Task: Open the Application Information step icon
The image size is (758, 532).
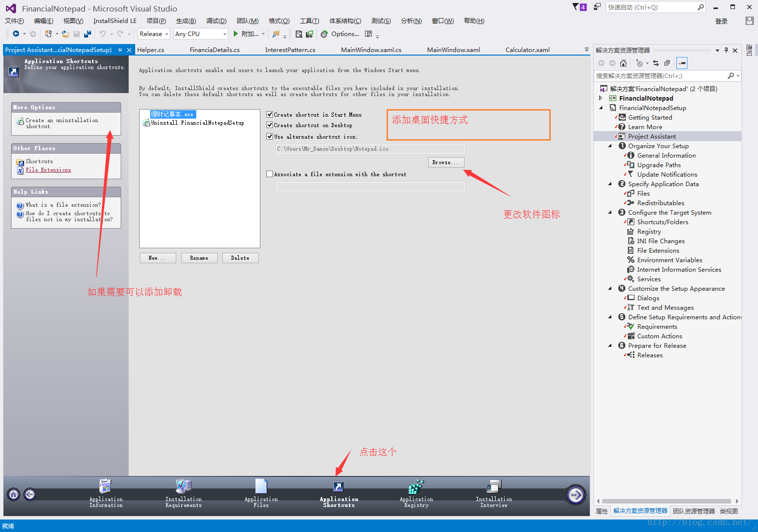Action: coord(106,486)
